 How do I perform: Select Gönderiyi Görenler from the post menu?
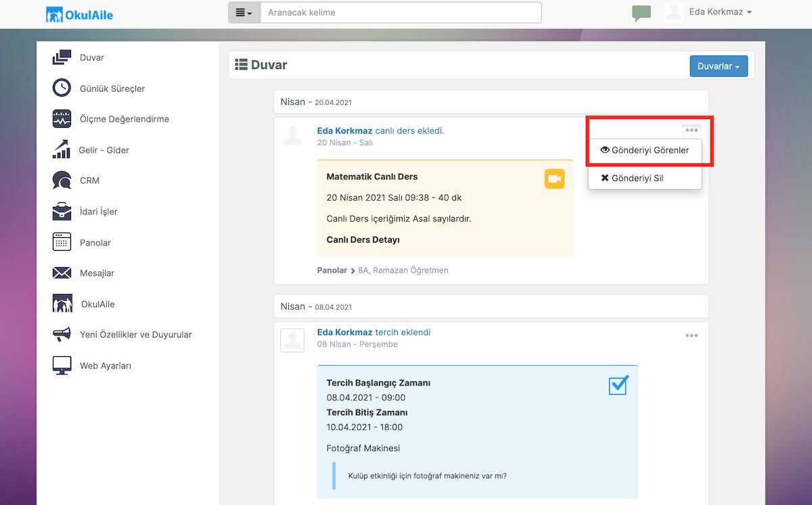[x=645, y=150]
